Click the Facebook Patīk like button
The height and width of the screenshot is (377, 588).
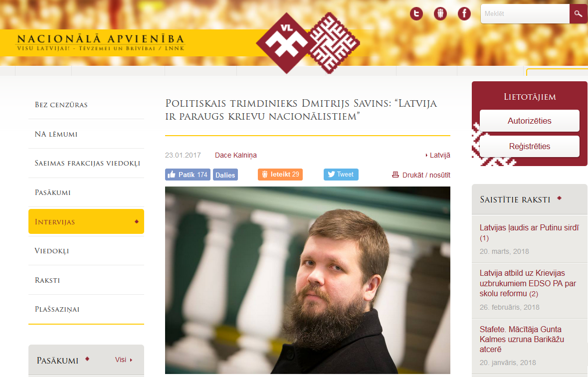pos(188,175)
